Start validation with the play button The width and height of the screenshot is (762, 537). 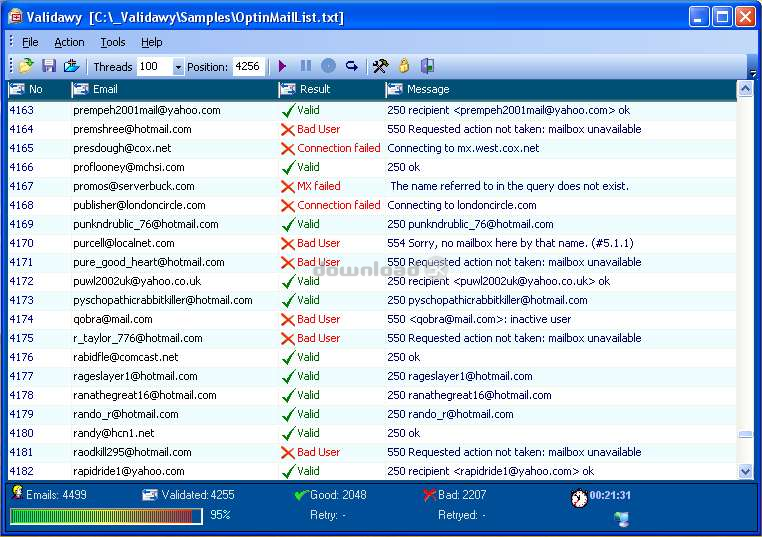(283, 67)
